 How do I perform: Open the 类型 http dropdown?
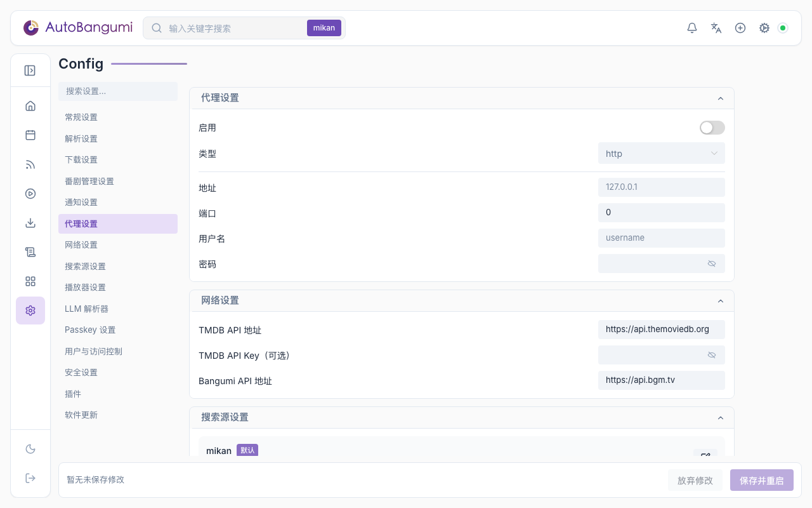pos(662,153)
